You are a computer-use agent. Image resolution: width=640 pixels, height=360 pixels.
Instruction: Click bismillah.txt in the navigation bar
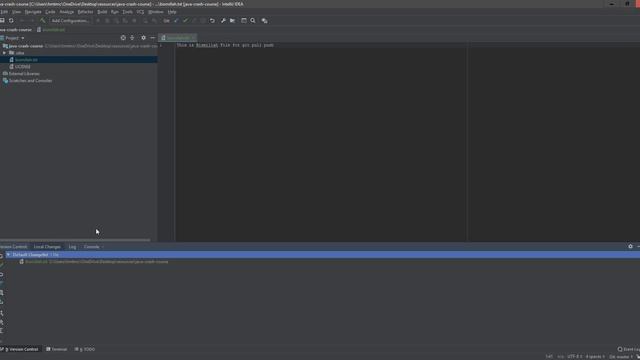51,30
